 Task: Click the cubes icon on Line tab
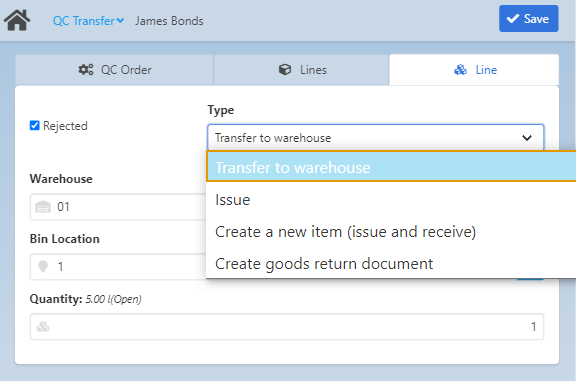tap(460, 69)
